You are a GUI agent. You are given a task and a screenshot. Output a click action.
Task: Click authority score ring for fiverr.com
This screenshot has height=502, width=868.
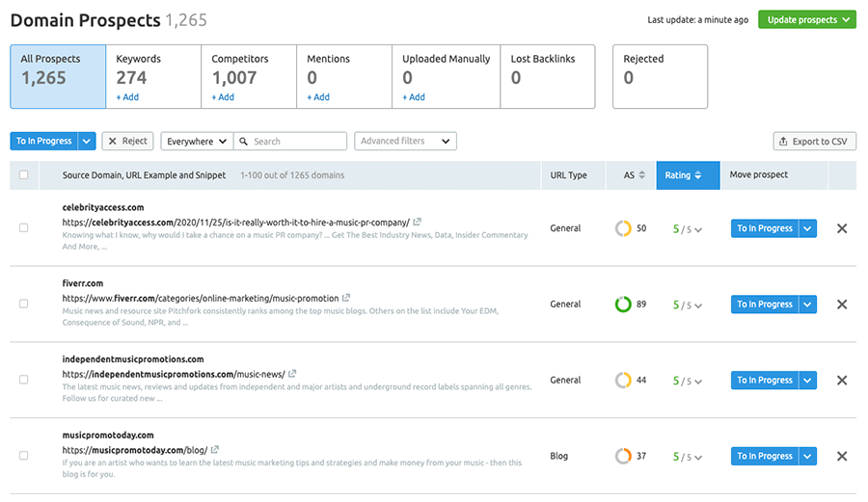[x=623, y=304]
